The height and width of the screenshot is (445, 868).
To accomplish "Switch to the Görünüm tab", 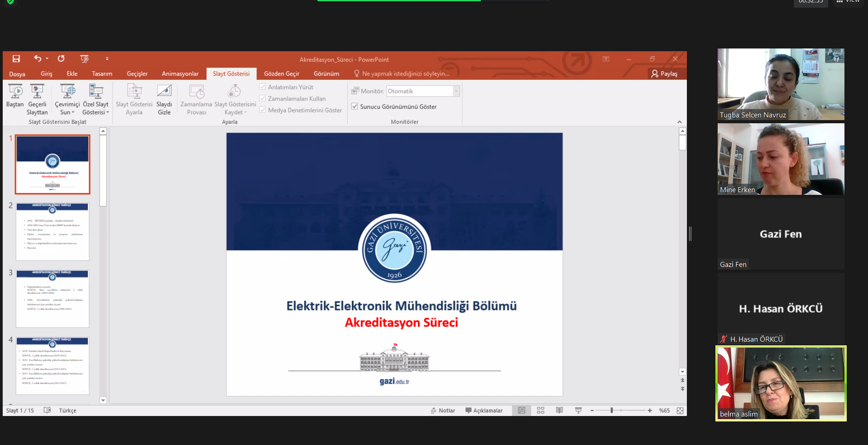I will pyautogui.click(x=326, y=74).
